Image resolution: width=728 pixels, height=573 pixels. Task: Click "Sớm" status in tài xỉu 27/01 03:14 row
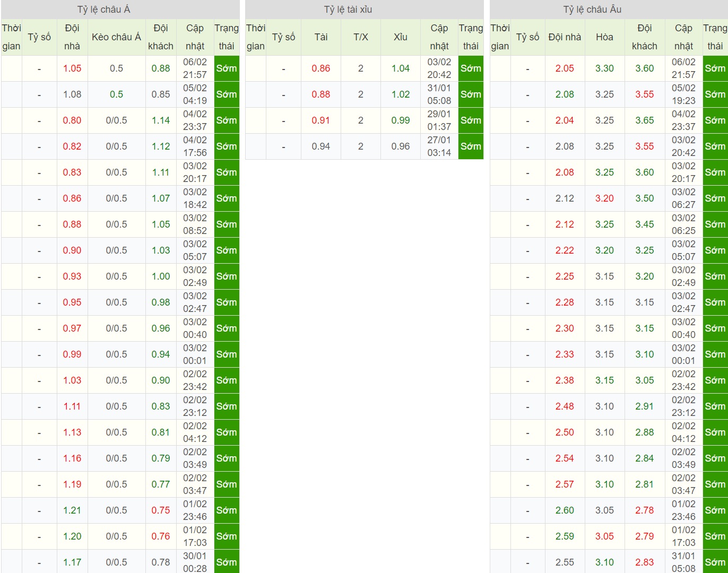point(471,146)
